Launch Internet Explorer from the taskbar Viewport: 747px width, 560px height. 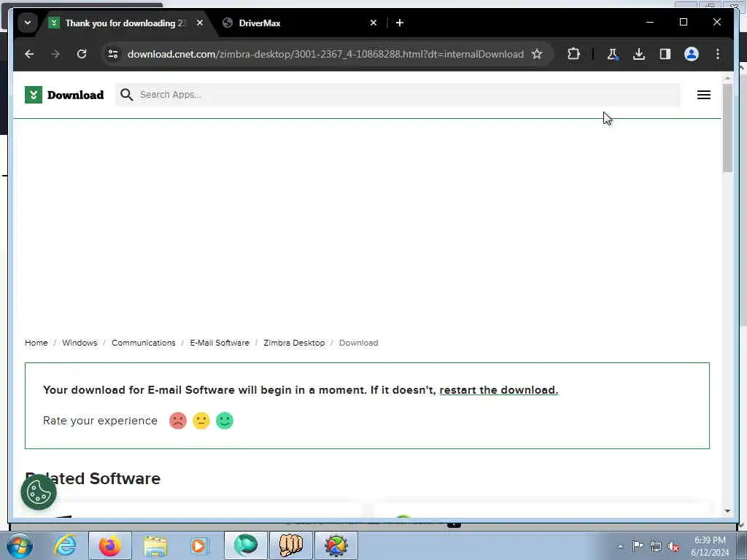click(65, 545)
